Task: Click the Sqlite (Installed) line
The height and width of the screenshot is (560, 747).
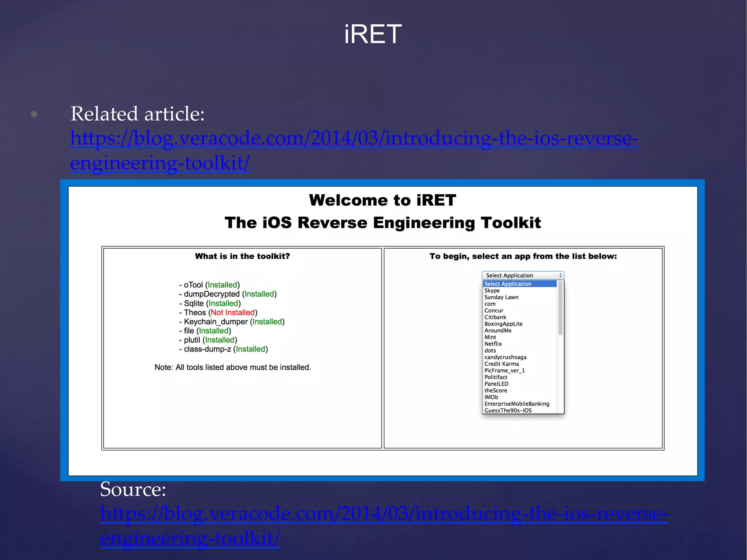Action: (x=210, y=303)
